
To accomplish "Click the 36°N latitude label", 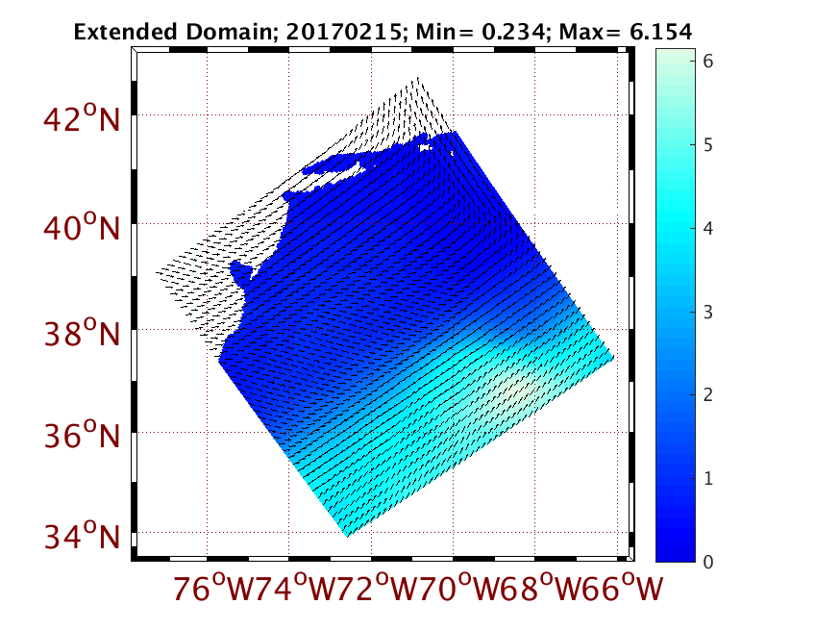I will 82,436.
